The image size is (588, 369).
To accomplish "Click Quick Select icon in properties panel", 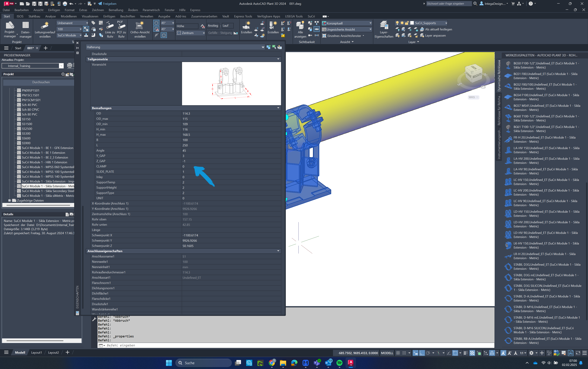I will [x=280, y=47].
